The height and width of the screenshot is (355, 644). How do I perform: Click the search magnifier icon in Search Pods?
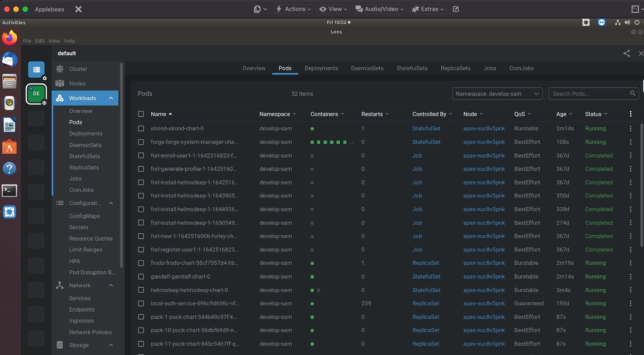pyautogui.click(x=633, y=93)
